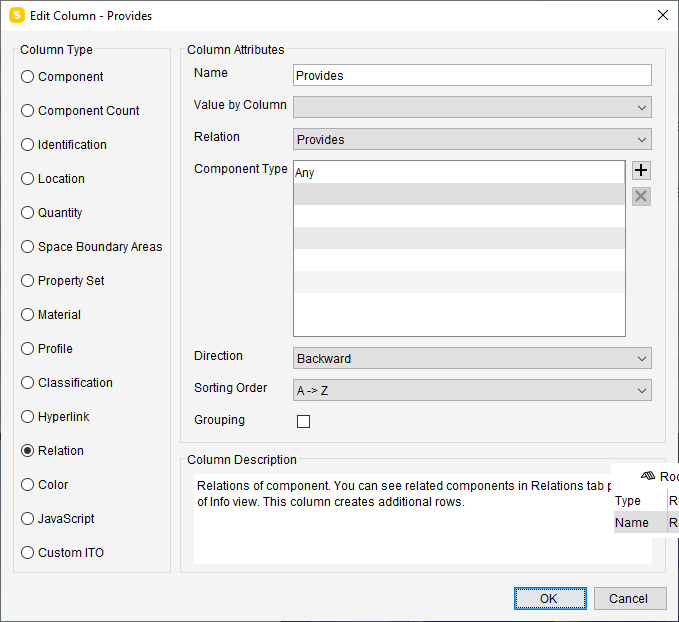Enable the Grouping checkbox
679x622 pixels.
tap(304, 421)
